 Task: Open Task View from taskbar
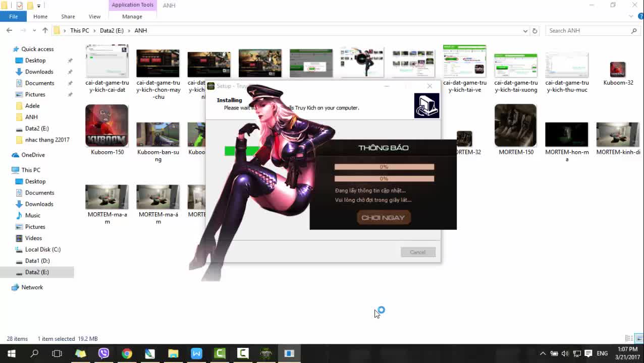tap(57, 353)
